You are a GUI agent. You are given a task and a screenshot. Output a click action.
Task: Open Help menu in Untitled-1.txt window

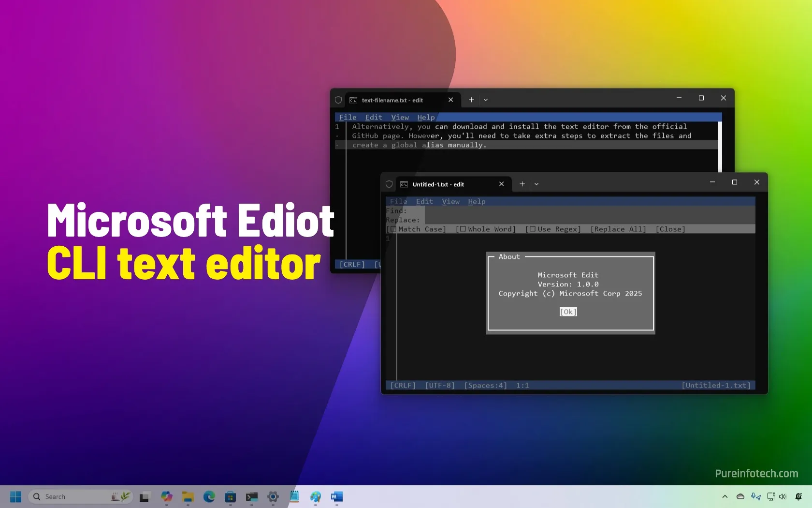(477, 202)
